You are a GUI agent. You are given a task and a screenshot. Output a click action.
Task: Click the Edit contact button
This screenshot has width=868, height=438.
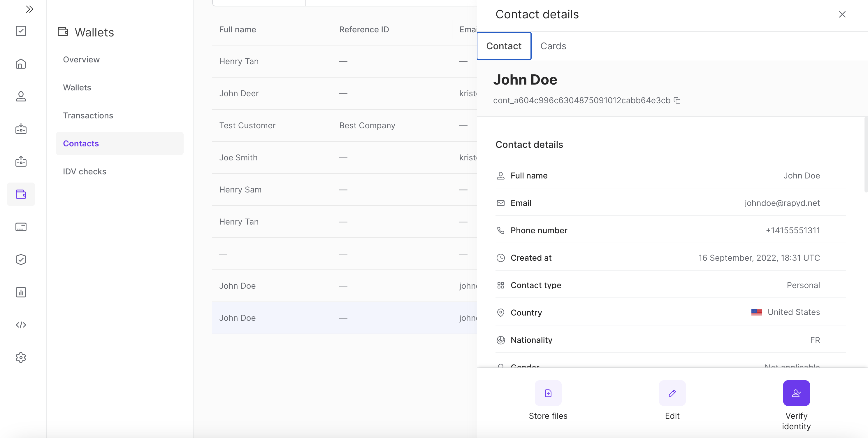point(672,393)
